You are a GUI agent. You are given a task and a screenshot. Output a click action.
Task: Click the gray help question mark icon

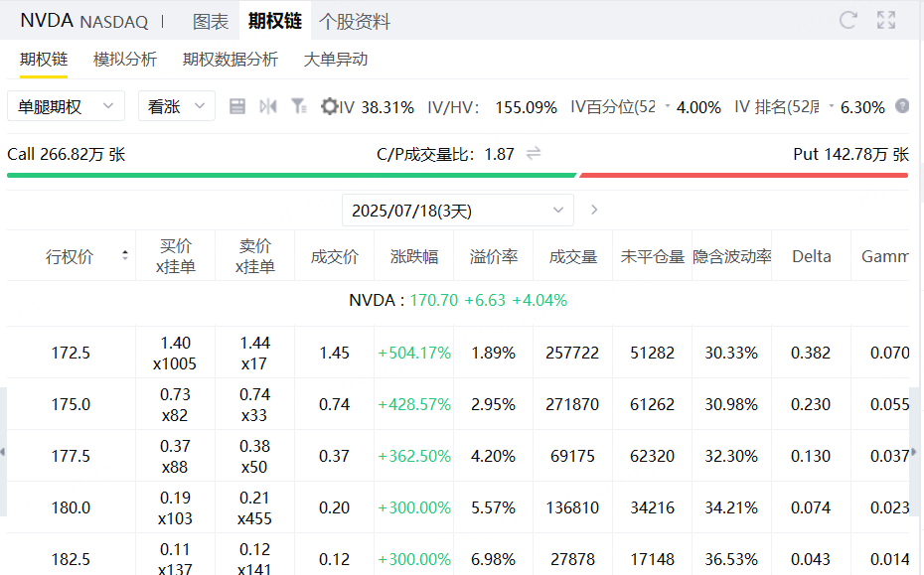(x=901, y=106)
